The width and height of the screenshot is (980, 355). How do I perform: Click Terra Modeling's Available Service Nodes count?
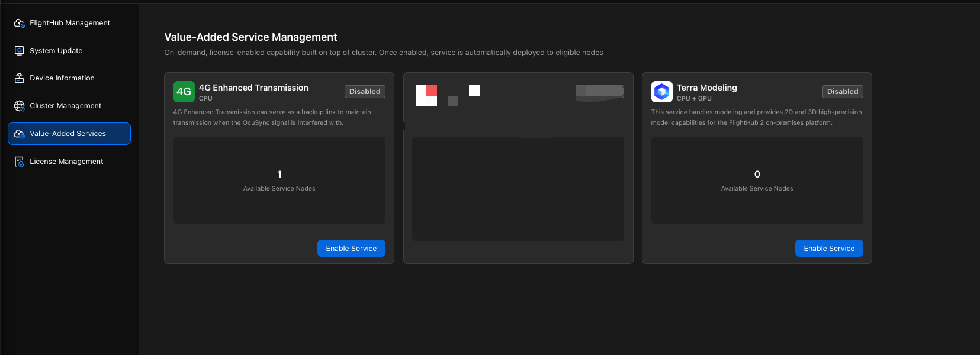coord(757,175)
